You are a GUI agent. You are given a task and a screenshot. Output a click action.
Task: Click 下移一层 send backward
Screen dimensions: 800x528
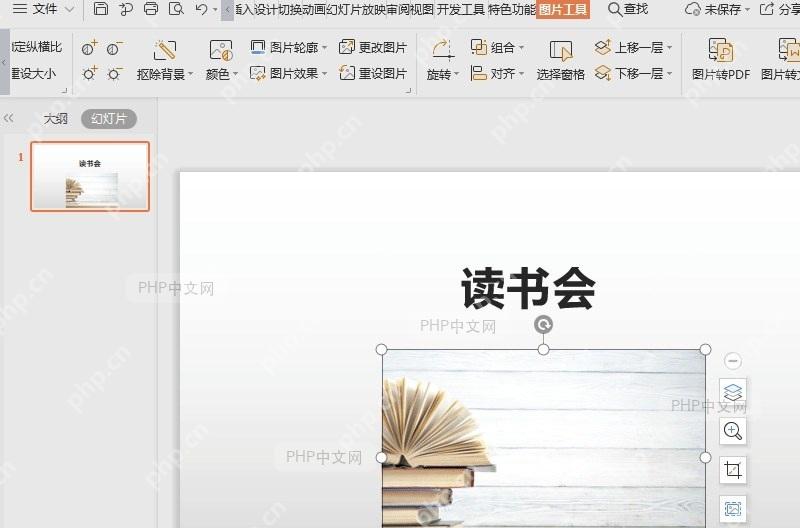click(629, 73)
